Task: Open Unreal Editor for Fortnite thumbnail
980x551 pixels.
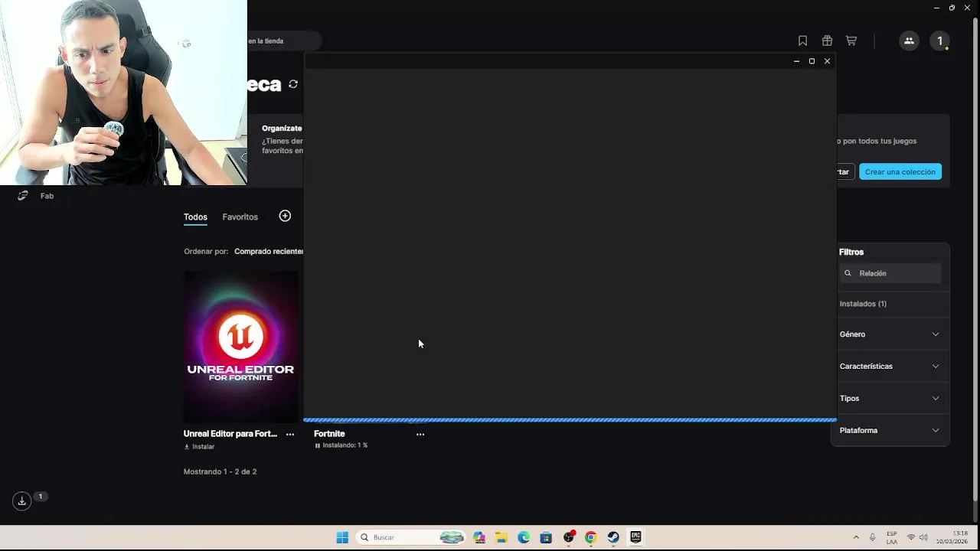Action: (x=241, y=347)
